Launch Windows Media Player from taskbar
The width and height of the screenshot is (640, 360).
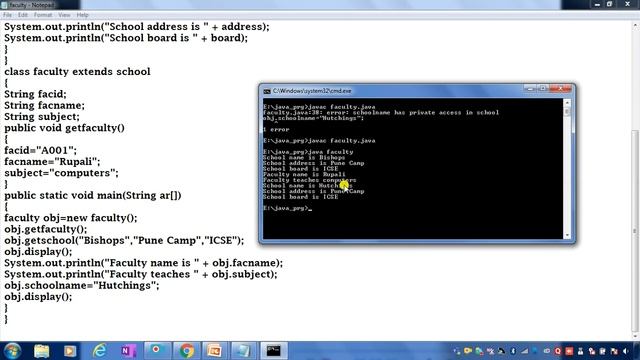coord(70,351)
